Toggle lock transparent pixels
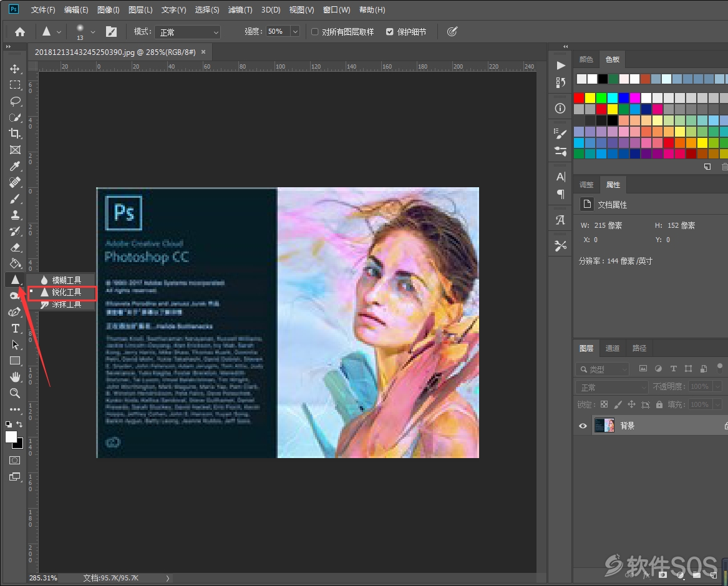Viewport: 728px width, 586px height. [604, 404]
